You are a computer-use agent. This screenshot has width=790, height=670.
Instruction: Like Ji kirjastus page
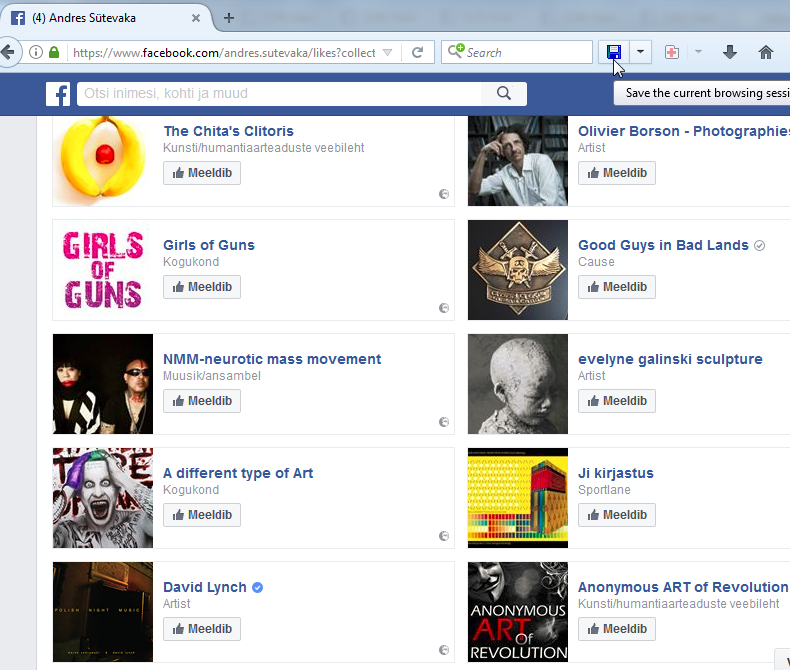point(617,515)
